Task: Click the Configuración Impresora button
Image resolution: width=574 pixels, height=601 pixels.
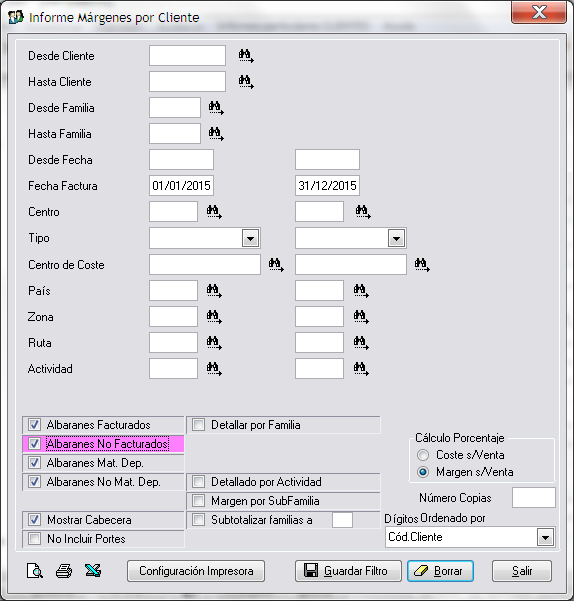Action: click(196, 571)
